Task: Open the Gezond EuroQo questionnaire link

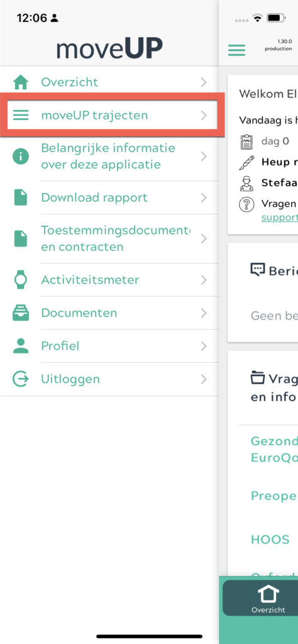Action: (x=274, y=449)
